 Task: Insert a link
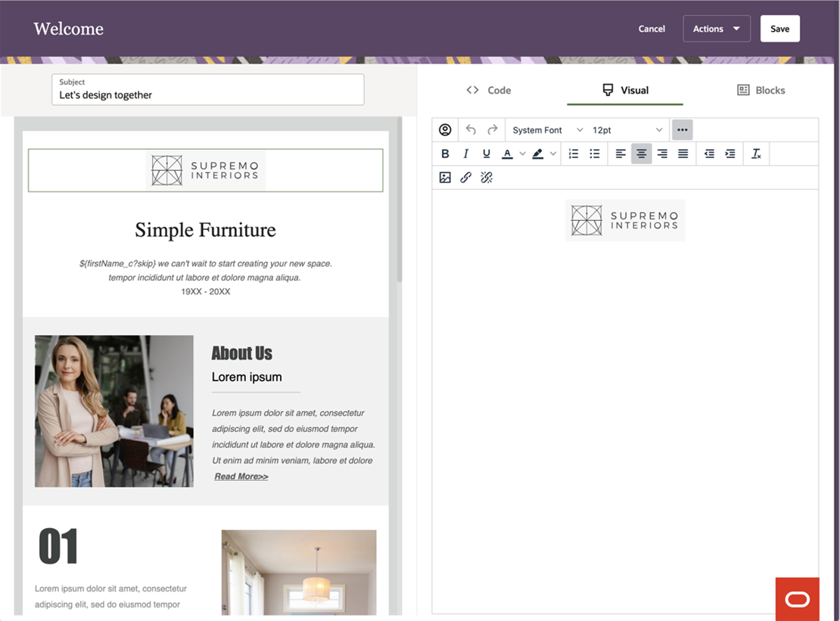pyautogui.click(x=465, y=177)
